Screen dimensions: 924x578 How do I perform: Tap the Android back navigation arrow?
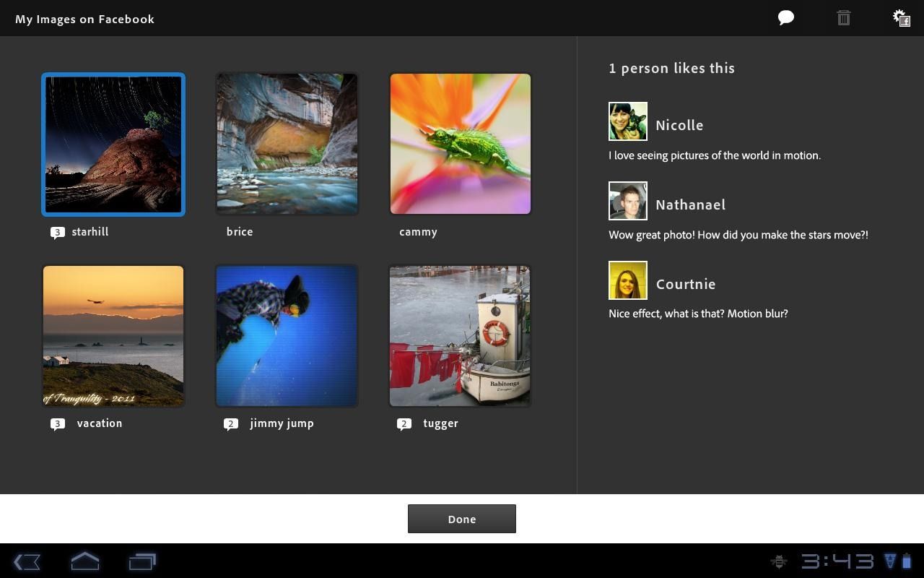pyautogui.click(x=27, y=561)
